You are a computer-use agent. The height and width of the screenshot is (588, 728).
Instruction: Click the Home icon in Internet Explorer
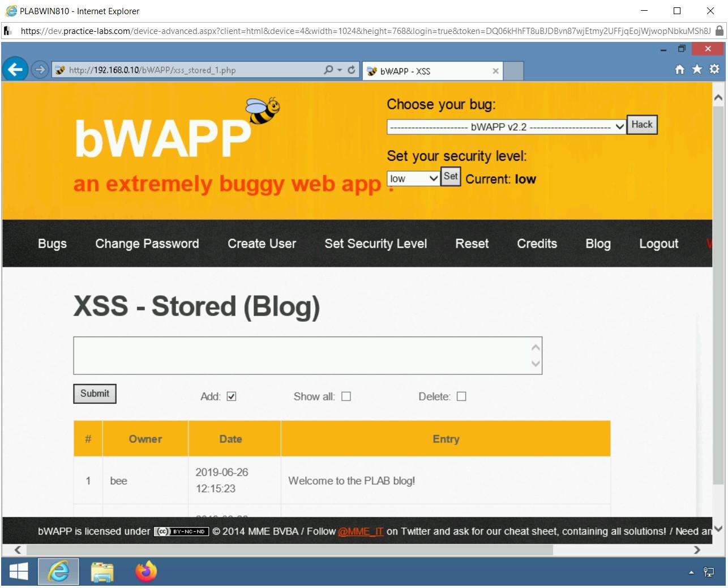(679, 69)
